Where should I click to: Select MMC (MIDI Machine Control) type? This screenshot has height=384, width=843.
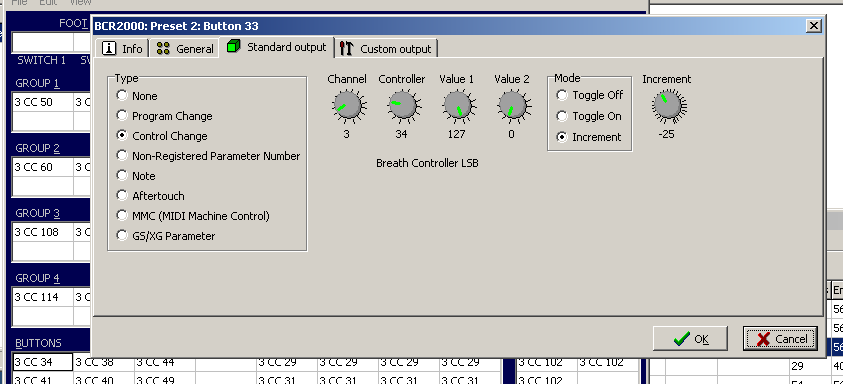click(193, 216)
